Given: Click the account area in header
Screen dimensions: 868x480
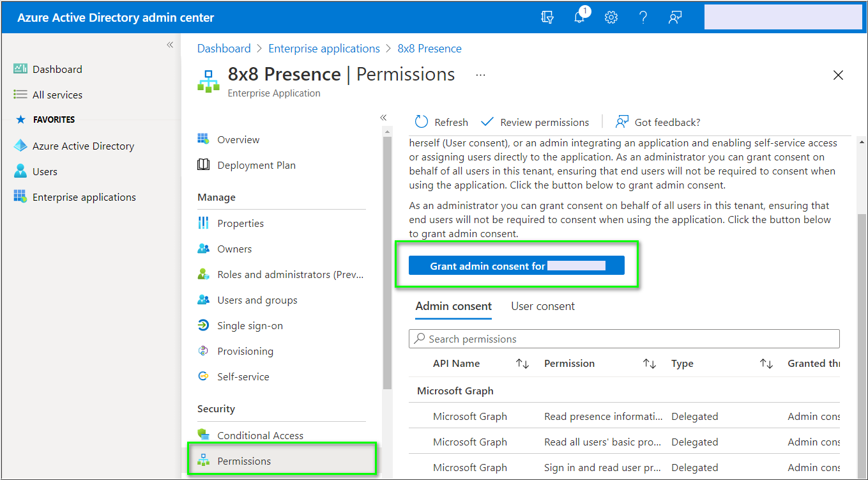Looking at the screenshot, I should coord(783,17).
